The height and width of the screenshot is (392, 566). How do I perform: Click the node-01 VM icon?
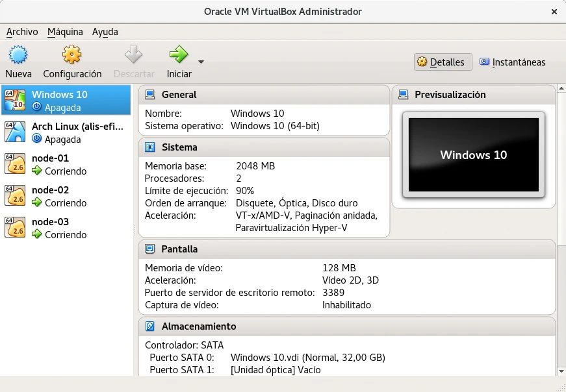tap(15, 164)
